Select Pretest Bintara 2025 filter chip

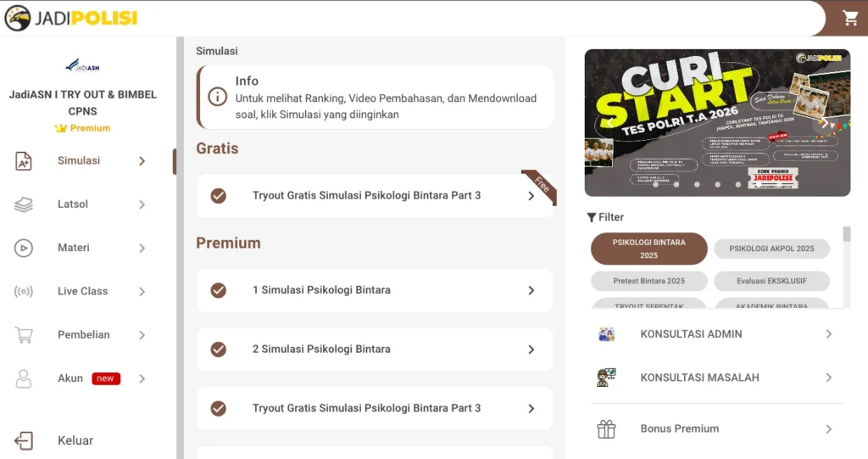click(648, 281)
